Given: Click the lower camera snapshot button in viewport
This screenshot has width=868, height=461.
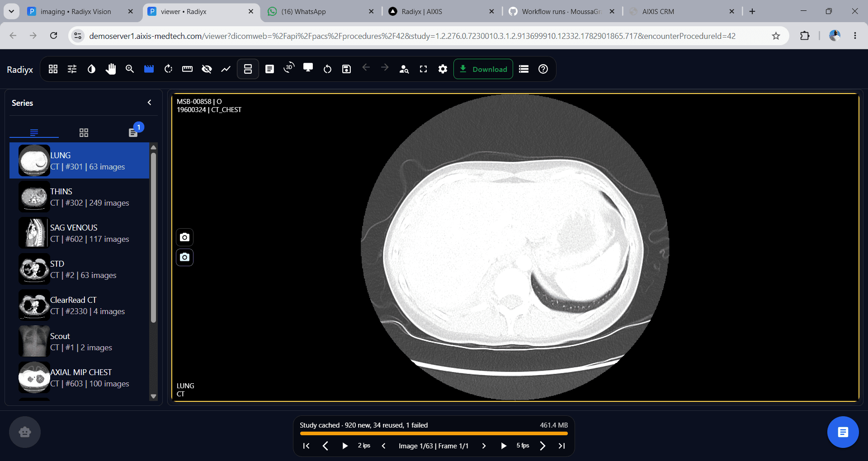Looking at the screenshot, I should tap(184, 257).
